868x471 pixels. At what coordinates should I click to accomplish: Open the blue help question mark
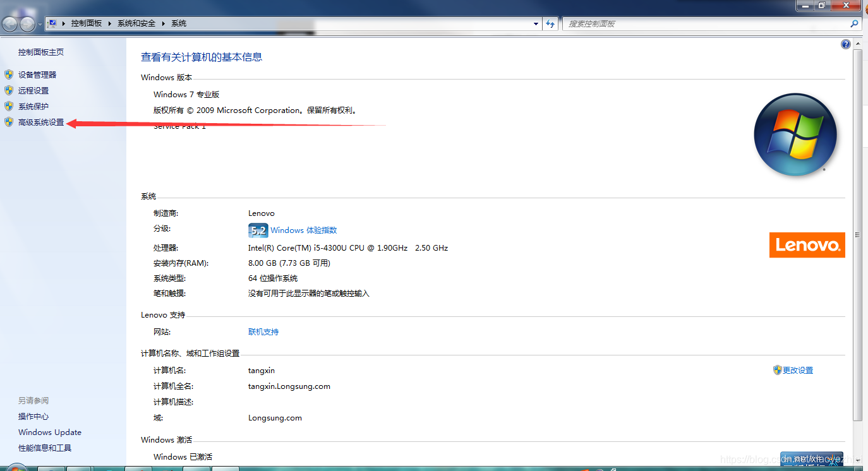[x=846, y=44]
